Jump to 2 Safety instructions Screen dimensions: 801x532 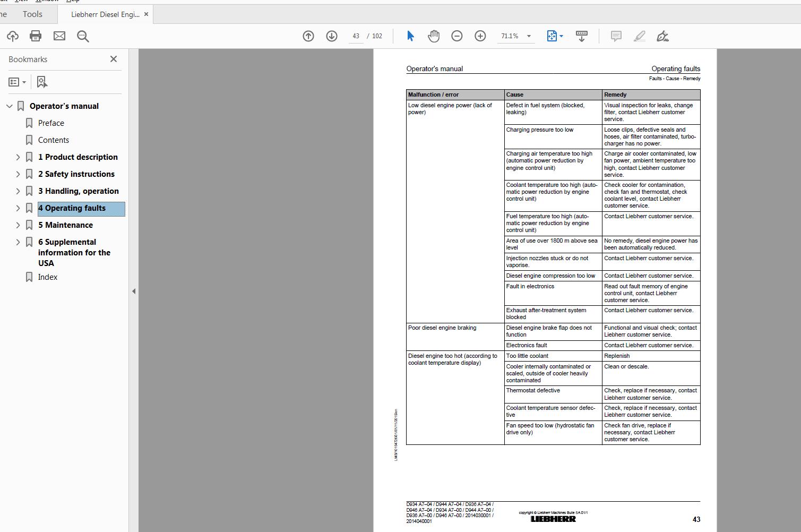coord(76,174)
